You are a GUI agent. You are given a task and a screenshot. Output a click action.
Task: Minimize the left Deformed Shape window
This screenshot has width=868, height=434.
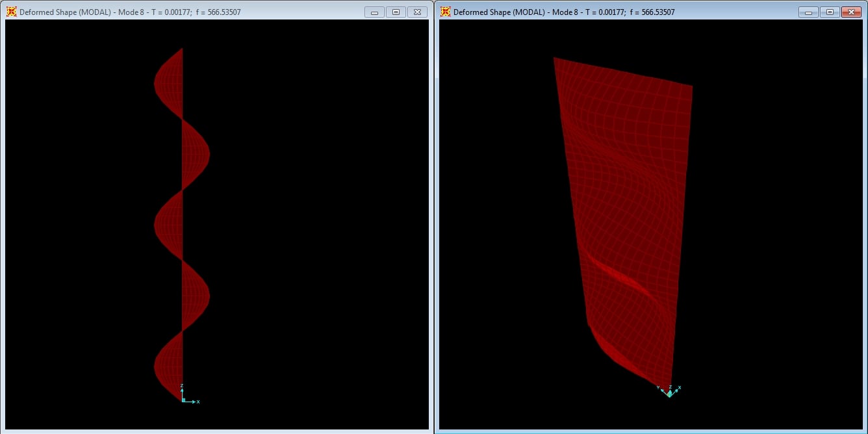click(x=374, y=12)
